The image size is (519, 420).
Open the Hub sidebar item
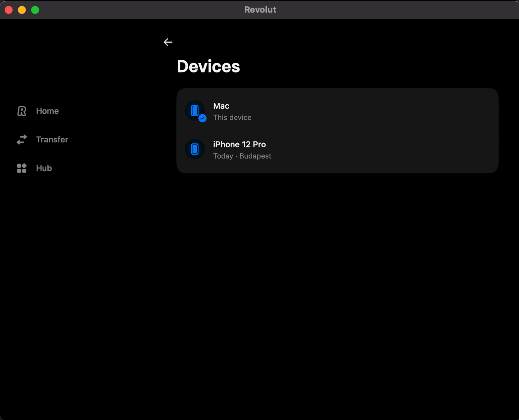pyautogui.click(x=34, y=168)
